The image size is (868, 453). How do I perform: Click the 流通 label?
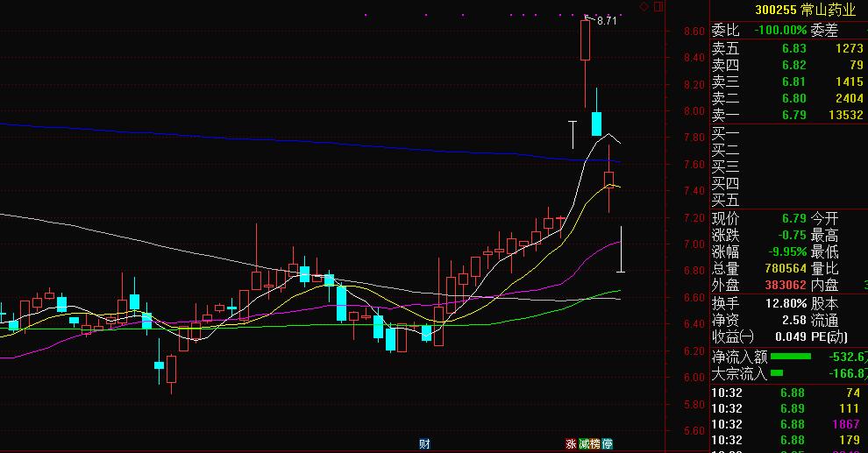pos(824,320)
